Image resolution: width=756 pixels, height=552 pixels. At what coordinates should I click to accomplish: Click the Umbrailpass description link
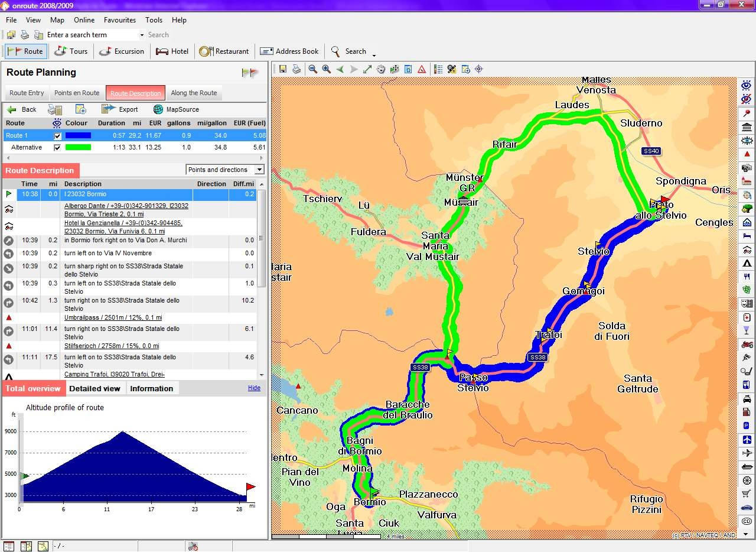pyautogui.click(x=113, y=317)
